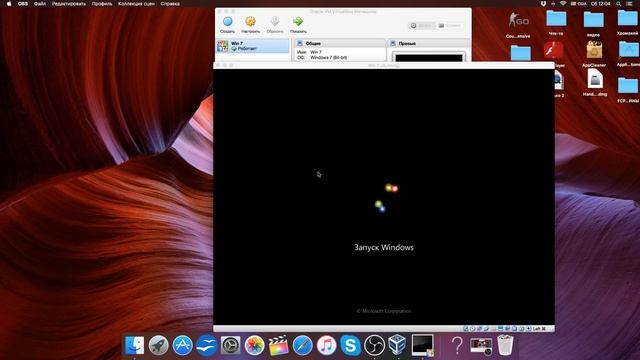Open Final Cut Pro clapperboard in Dock
The height and width of the screenshot is (360, 640).
click(x=278, y=345)
